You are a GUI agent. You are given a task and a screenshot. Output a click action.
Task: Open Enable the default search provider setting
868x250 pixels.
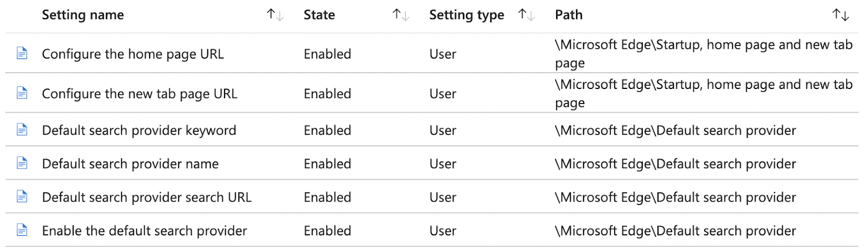coord(144,231)
